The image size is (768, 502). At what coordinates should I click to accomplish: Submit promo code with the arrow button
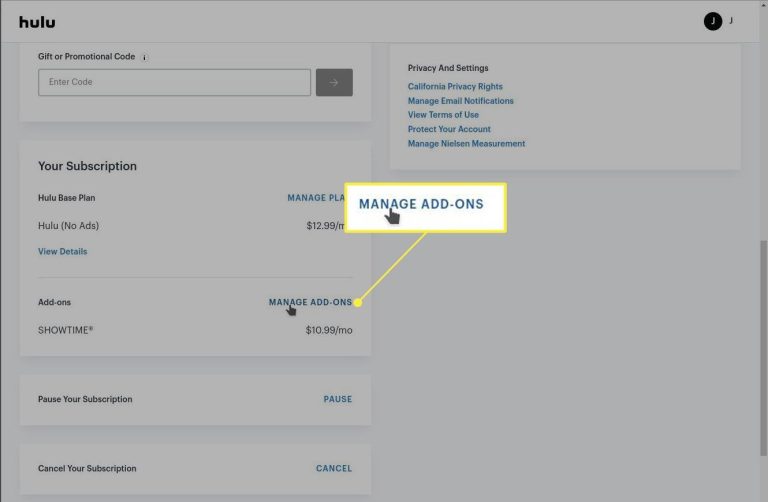[x=334, y=82]
